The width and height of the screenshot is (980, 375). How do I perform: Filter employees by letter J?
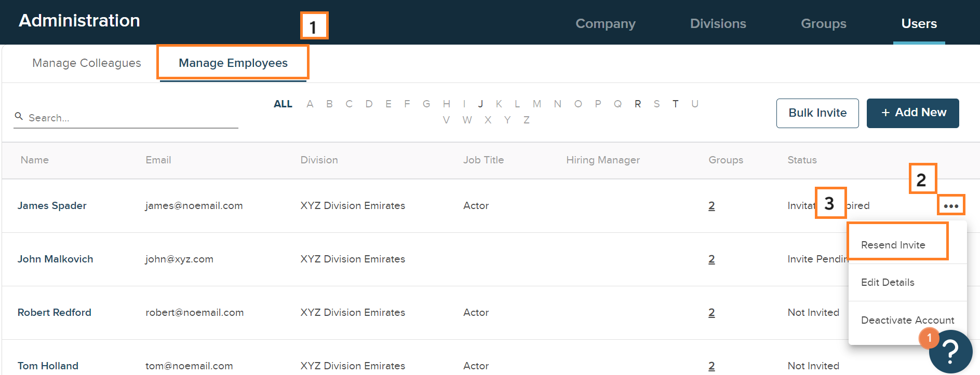[481, 104]
